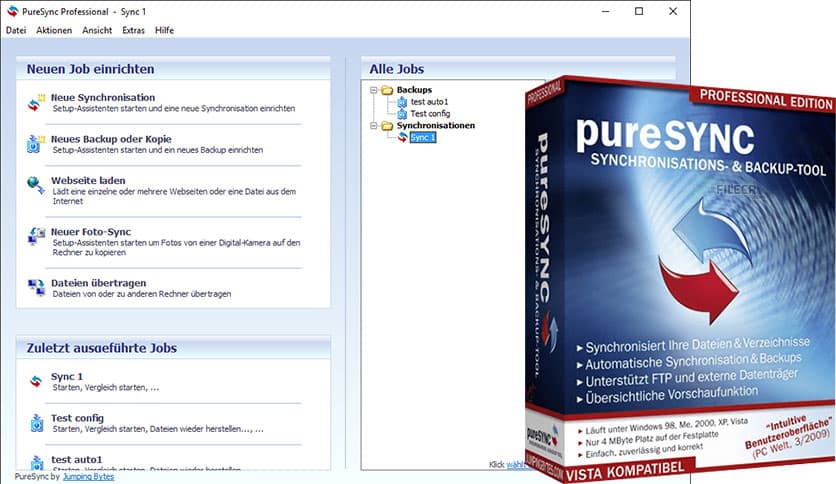Click the Sync 1 sync icon in tree
836x484 pixels.
coord(403,138)
